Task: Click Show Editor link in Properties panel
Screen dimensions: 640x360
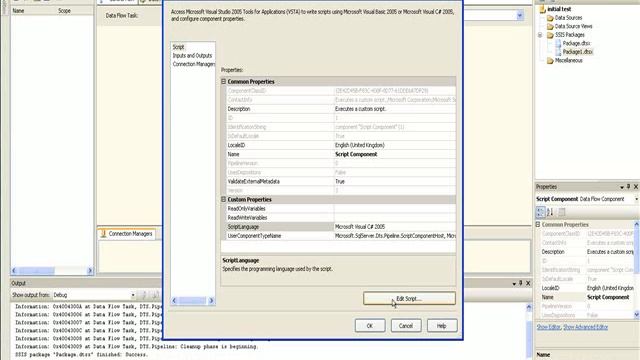Action: [x=548, y=327]
